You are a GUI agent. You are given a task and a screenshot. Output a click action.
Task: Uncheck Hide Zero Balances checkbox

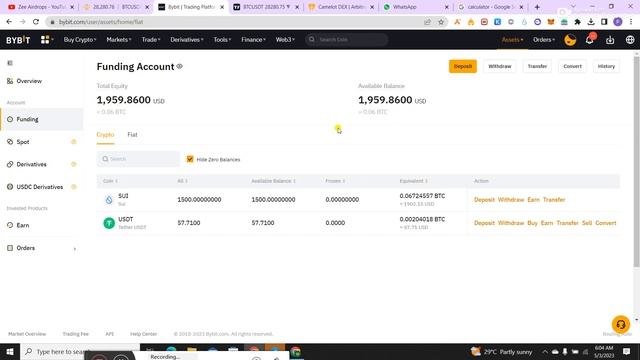(x=190, y=159)
